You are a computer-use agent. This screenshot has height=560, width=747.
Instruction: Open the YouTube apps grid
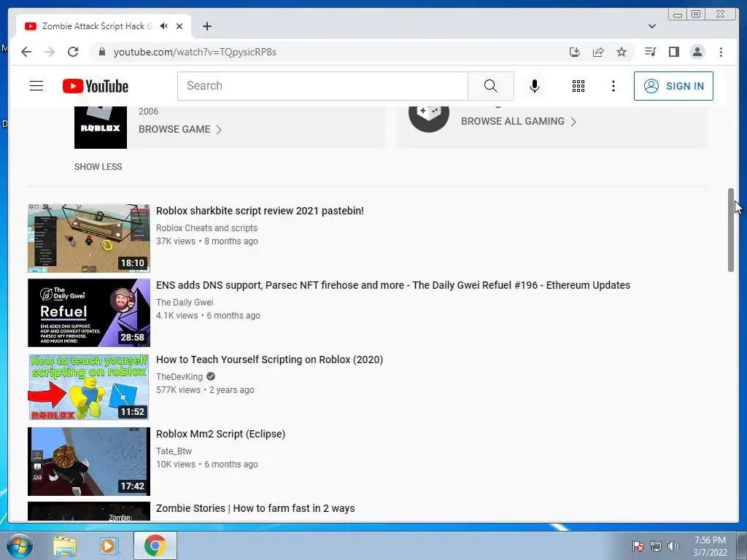(578, 86)
